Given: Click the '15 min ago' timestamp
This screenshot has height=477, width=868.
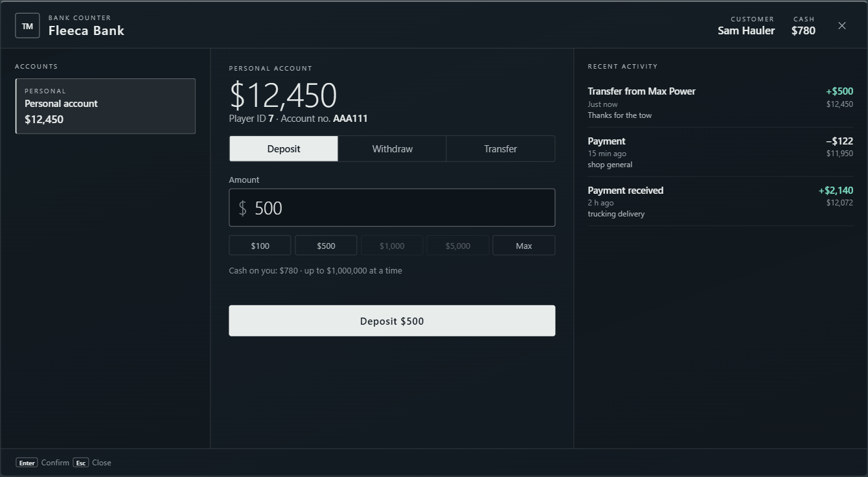Looking at the screenshot, I should point(607,154).
